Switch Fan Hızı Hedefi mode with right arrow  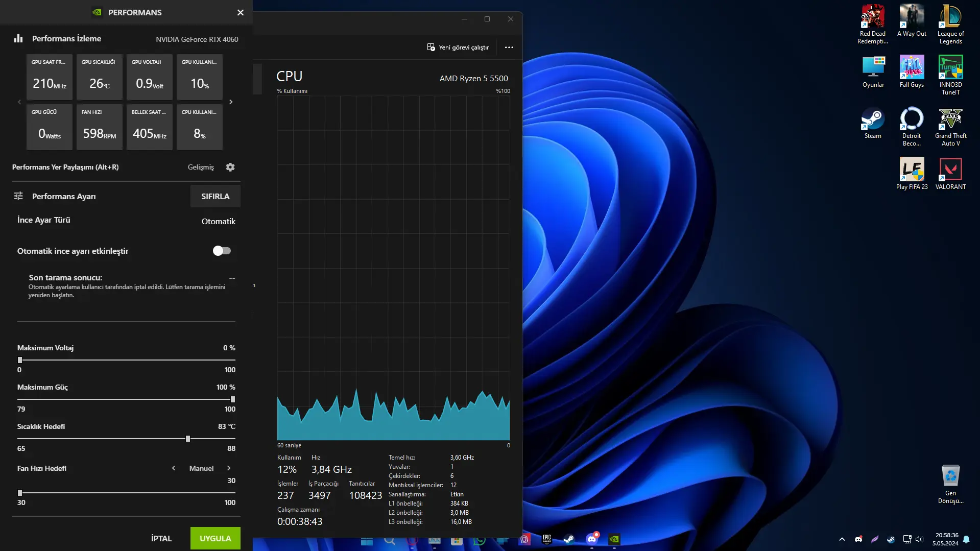click(x=229, y=468)
